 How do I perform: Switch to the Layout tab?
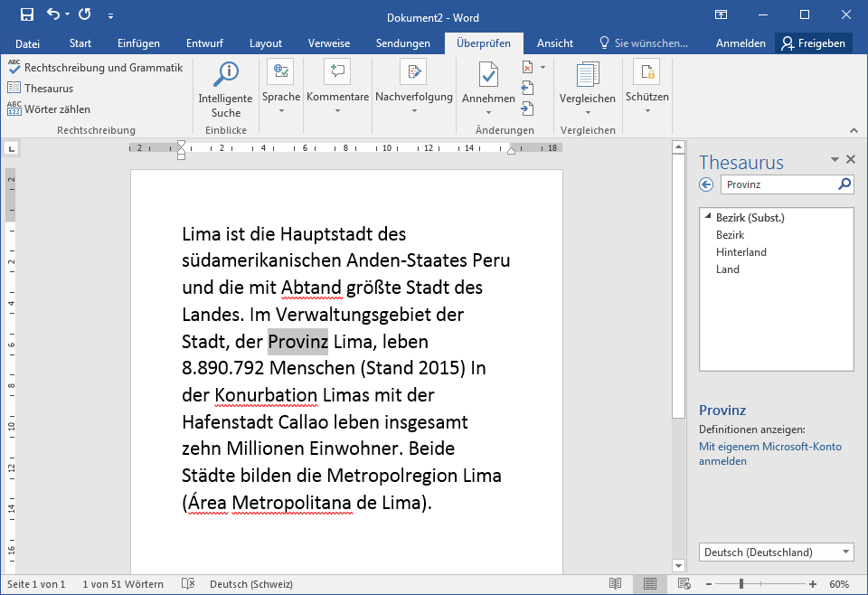[x=266, y=43]
